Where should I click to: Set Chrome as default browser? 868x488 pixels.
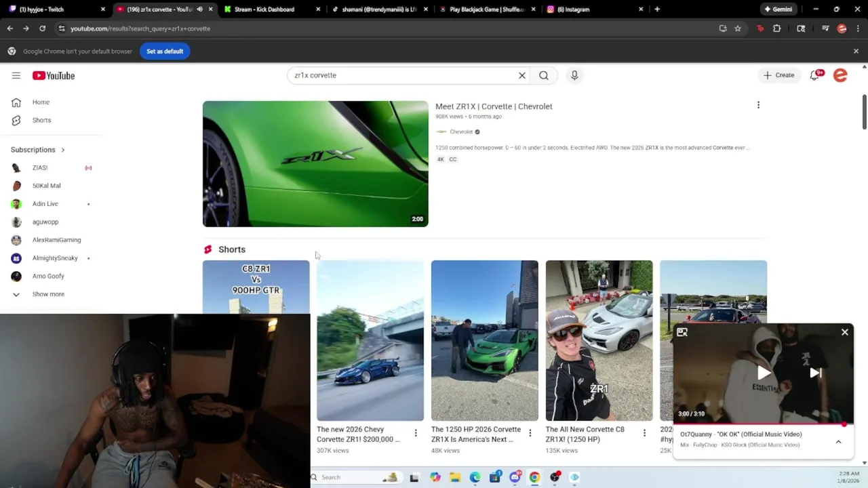tap(165, 51)
